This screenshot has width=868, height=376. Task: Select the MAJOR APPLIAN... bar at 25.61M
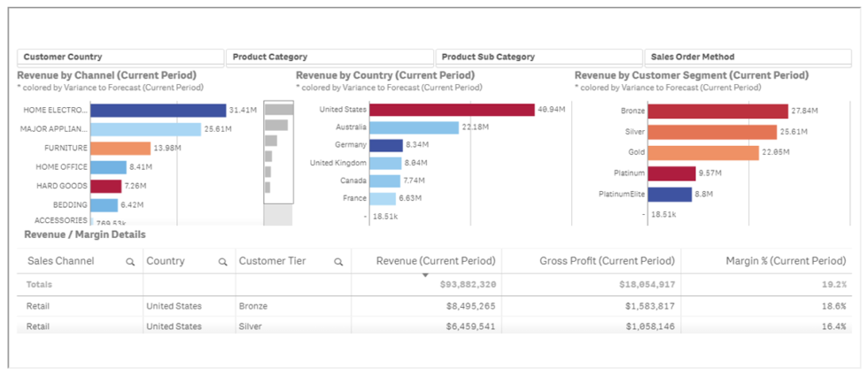(145, 129)
